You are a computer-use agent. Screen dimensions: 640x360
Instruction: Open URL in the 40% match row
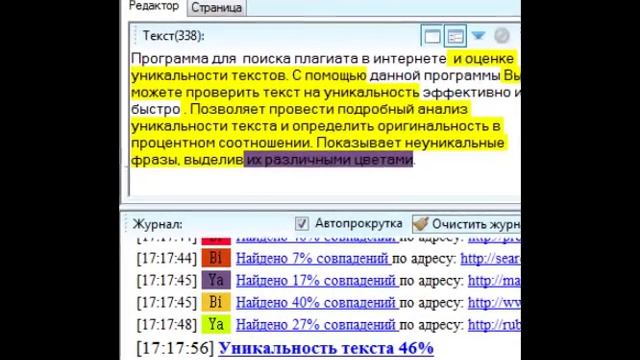pos(494,302)
